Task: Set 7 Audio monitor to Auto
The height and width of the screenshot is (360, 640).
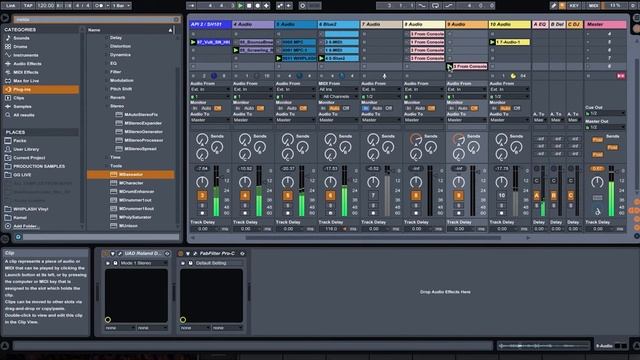Action: click(377, 108)
